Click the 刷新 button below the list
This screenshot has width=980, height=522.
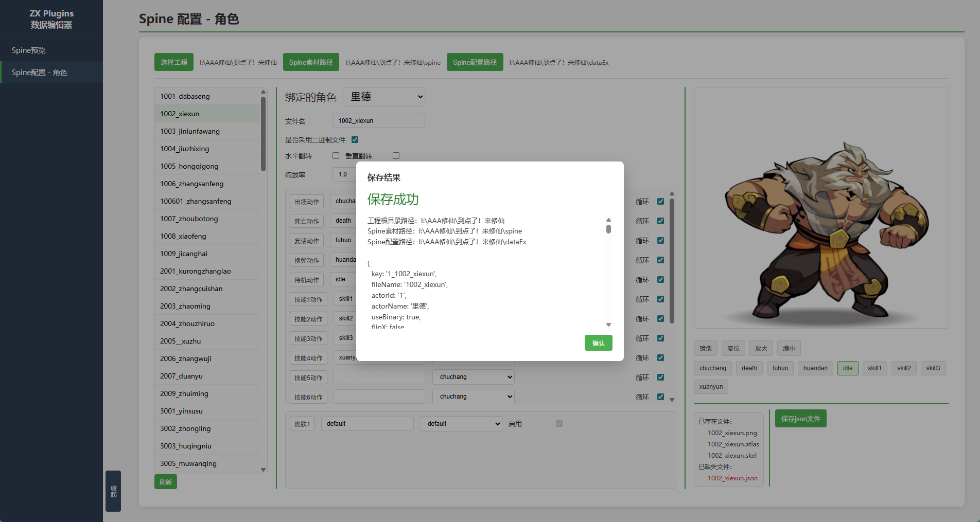166,482
